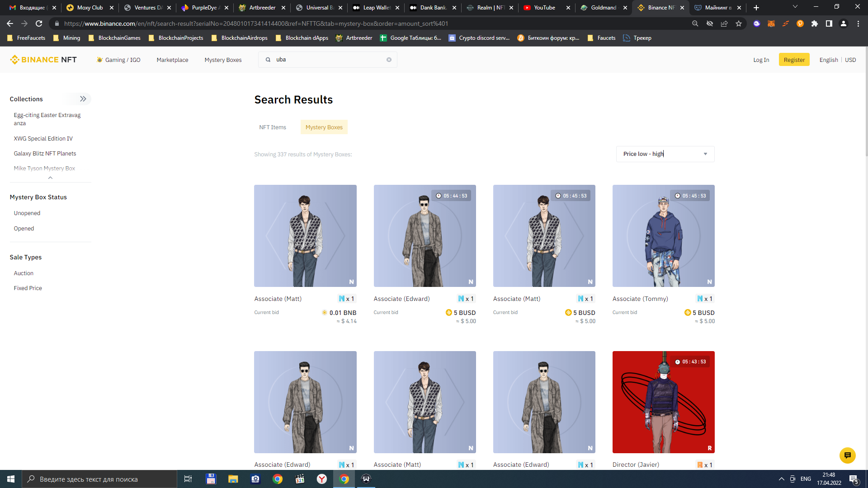868x488 pixels.
Task: Go to Marketplace
Action: [x=172, y=60]
